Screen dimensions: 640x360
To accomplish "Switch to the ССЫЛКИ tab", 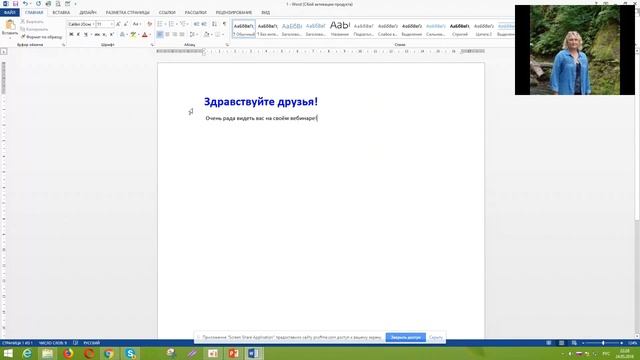I will [167, 13].
